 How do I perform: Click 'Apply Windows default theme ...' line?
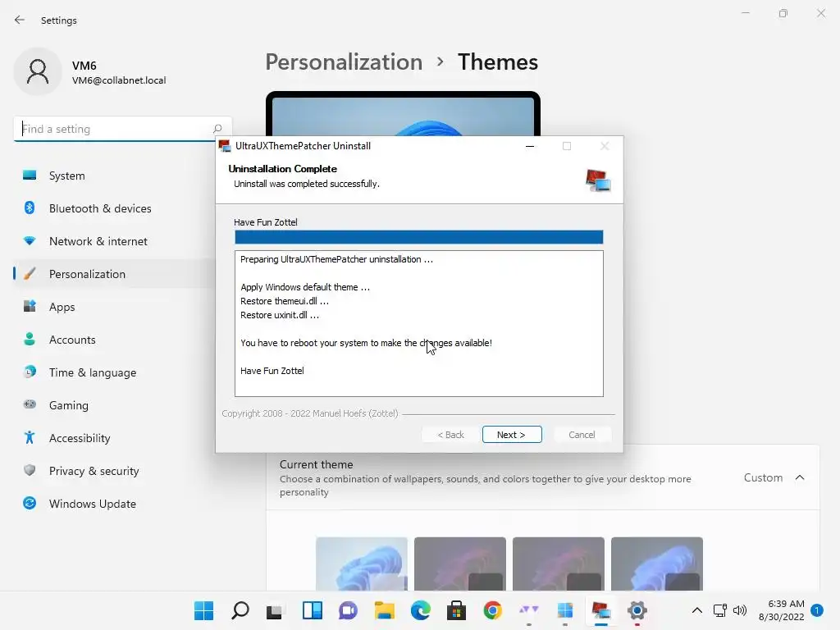305,287
